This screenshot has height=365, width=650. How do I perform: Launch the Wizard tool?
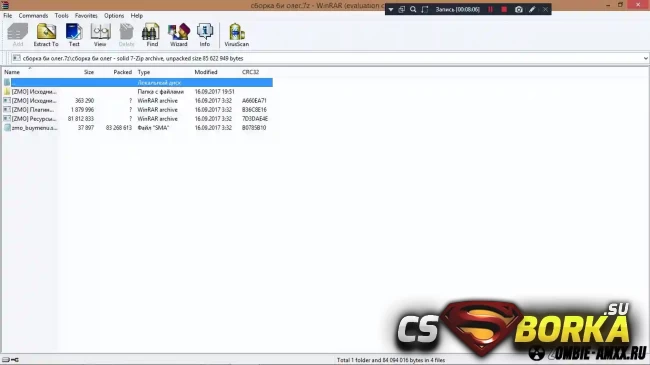(x=179, y=35)
